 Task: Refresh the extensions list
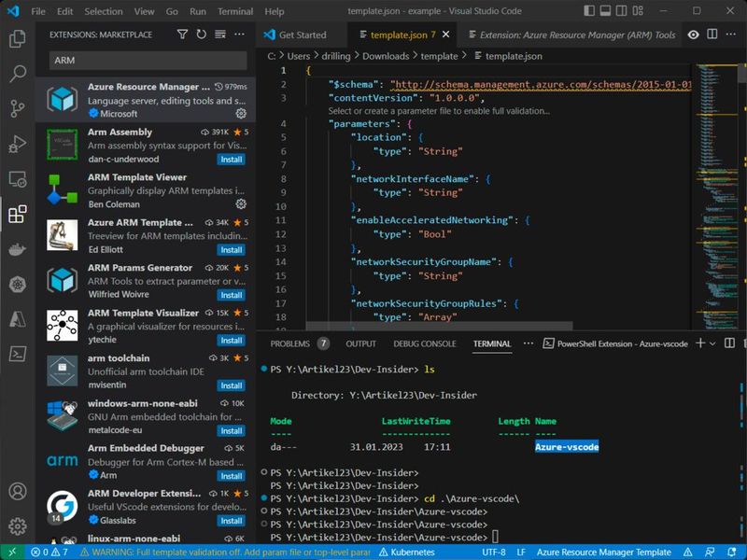202,35
